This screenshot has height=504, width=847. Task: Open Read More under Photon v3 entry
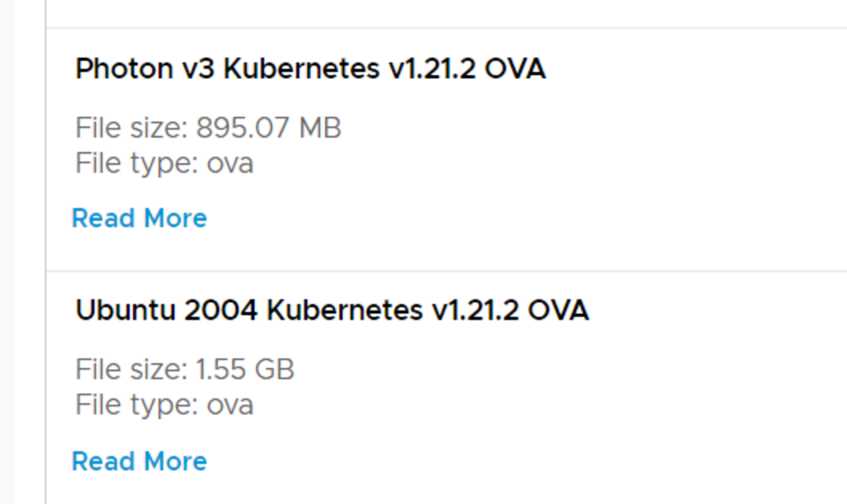pos(139,218)
